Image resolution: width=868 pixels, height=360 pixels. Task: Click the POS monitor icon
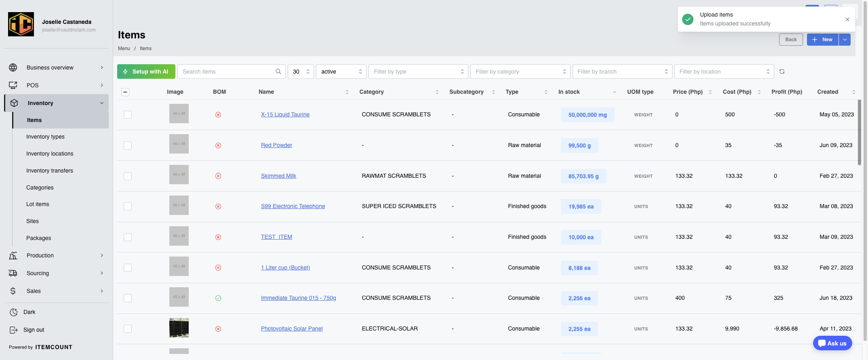tap(13, 85)
